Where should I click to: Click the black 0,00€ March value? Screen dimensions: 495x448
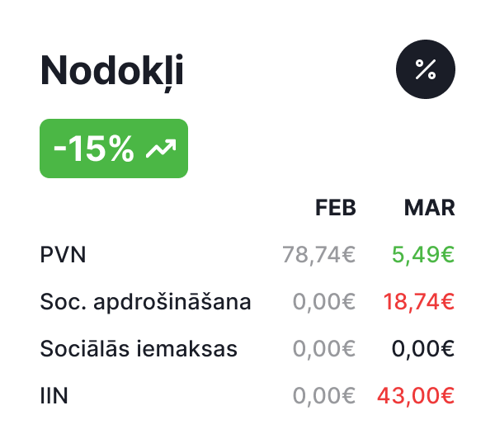(x=423, y=349)
